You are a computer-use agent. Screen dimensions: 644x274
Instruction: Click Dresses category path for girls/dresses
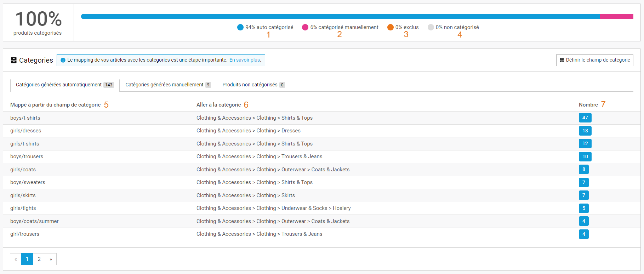click(249, 131)
